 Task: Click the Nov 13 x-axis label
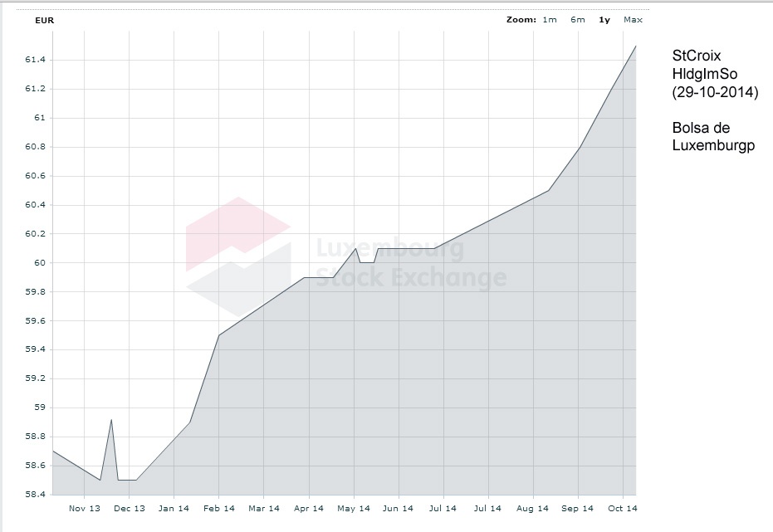[x=84, y=509]
